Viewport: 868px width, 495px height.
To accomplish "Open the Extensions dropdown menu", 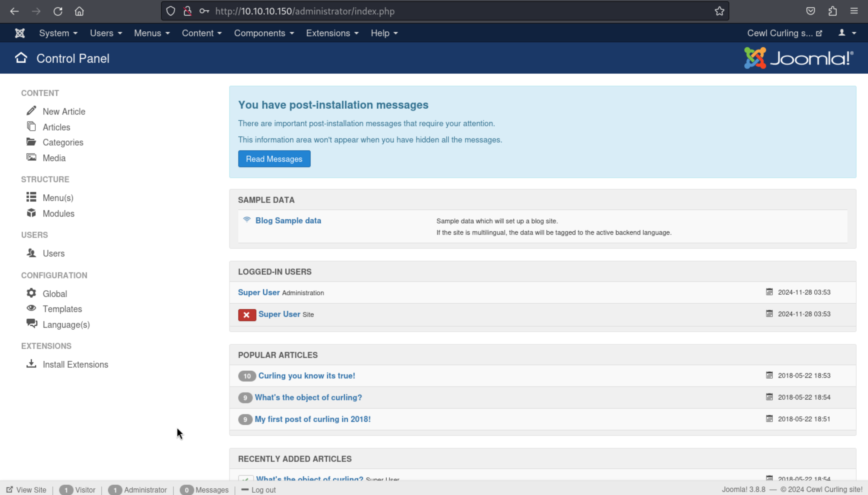I will [x=332, y=33].
